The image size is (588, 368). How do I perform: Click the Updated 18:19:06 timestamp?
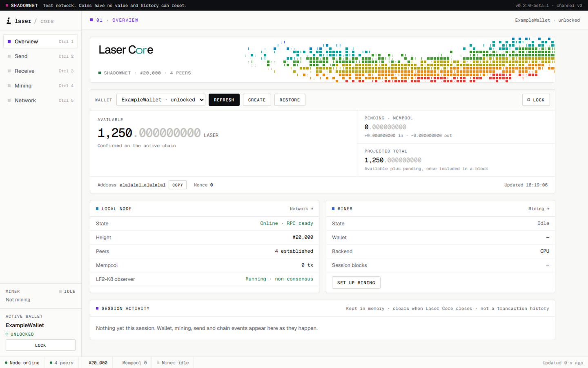[x=526, y=185]
